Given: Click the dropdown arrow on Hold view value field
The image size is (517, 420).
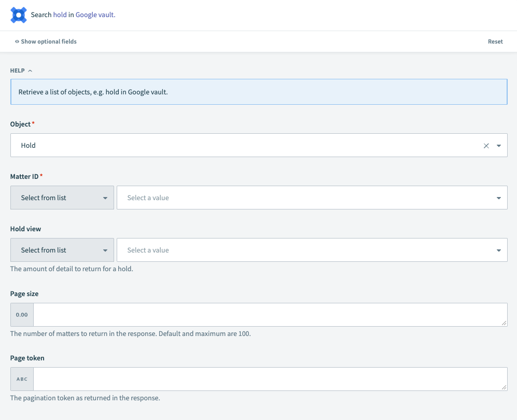Looking at the screenshot, I should (x=498, y=250).
